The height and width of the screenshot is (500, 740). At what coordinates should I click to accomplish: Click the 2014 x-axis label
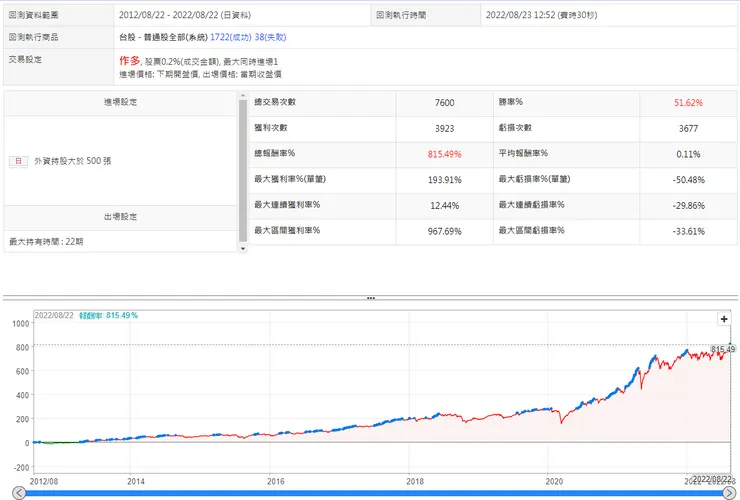(x=136, y=482)
